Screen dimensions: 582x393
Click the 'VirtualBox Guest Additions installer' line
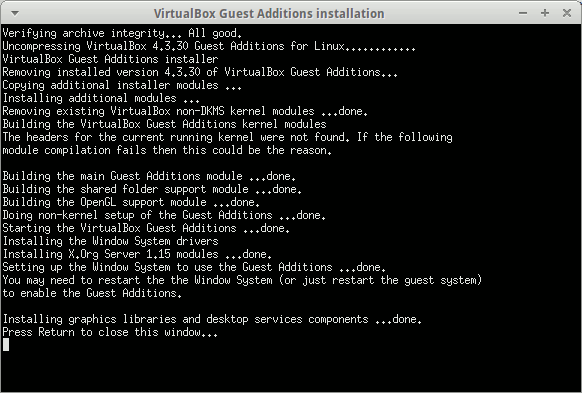(110, 59)
